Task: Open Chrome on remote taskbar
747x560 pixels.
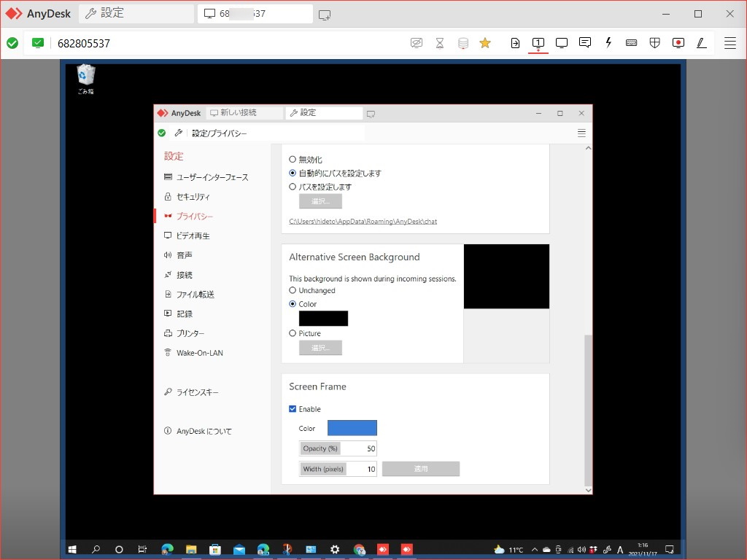Action: pos(359,550)
